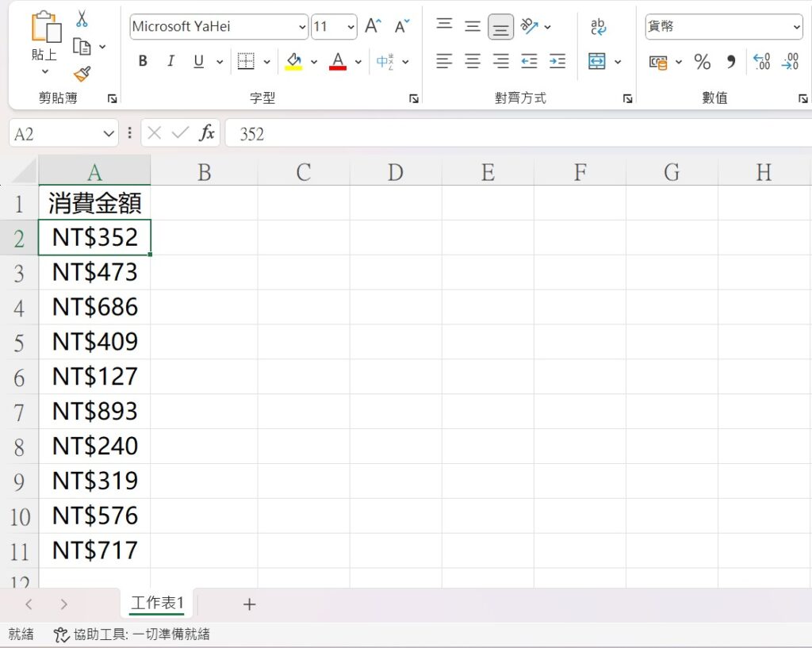Select row 5 header
Image resolution: width=812 pixels, height=648 pixels.
click(x=19, y=342)
